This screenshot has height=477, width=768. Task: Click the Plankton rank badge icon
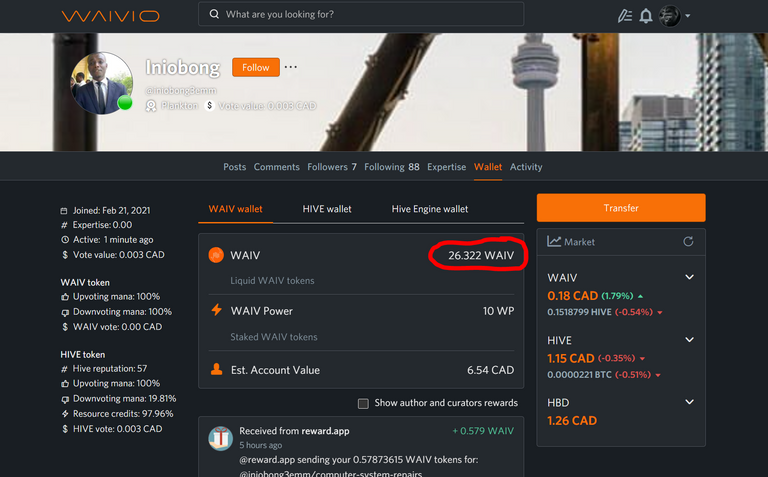(151, 106)
